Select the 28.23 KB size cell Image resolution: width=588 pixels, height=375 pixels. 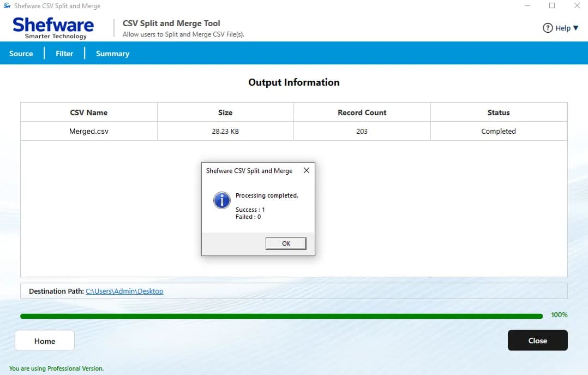(x=225, y=131)
